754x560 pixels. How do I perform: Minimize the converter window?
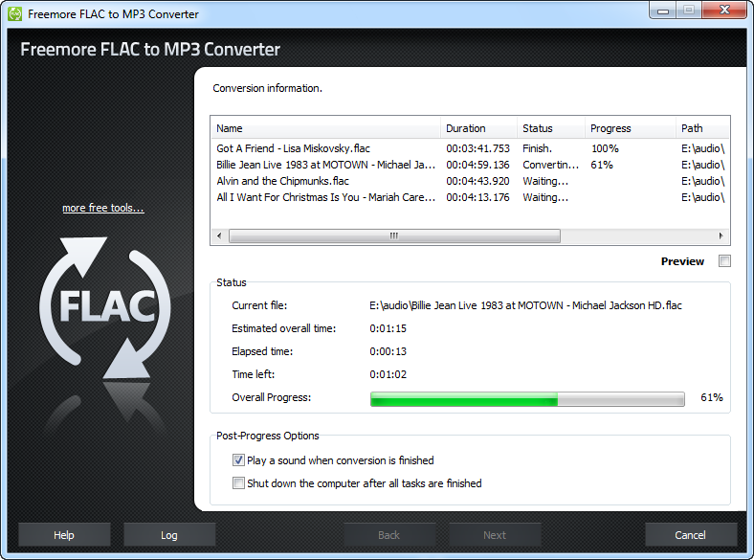tap(663, 11)
